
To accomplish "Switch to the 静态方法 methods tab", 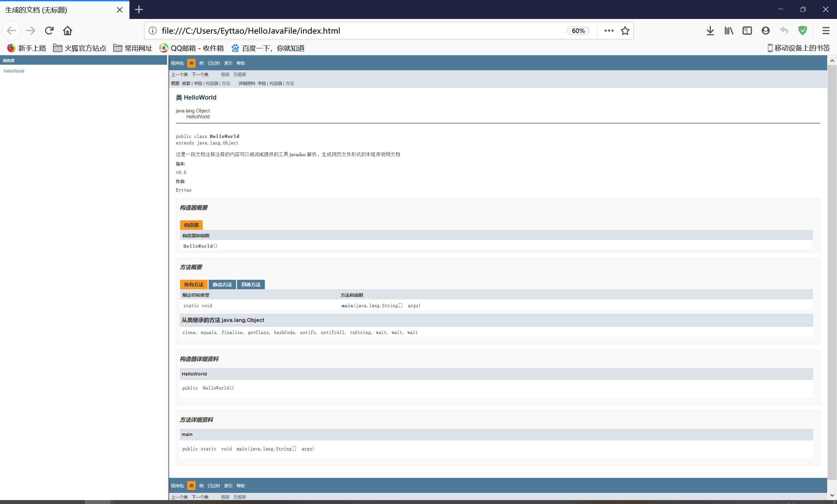I will 222,285.
